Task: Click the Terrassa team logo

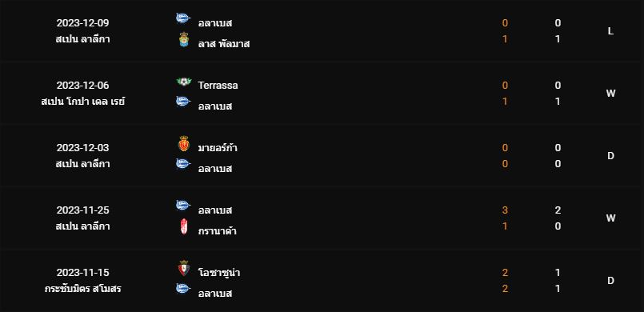Action: (183, 82)
